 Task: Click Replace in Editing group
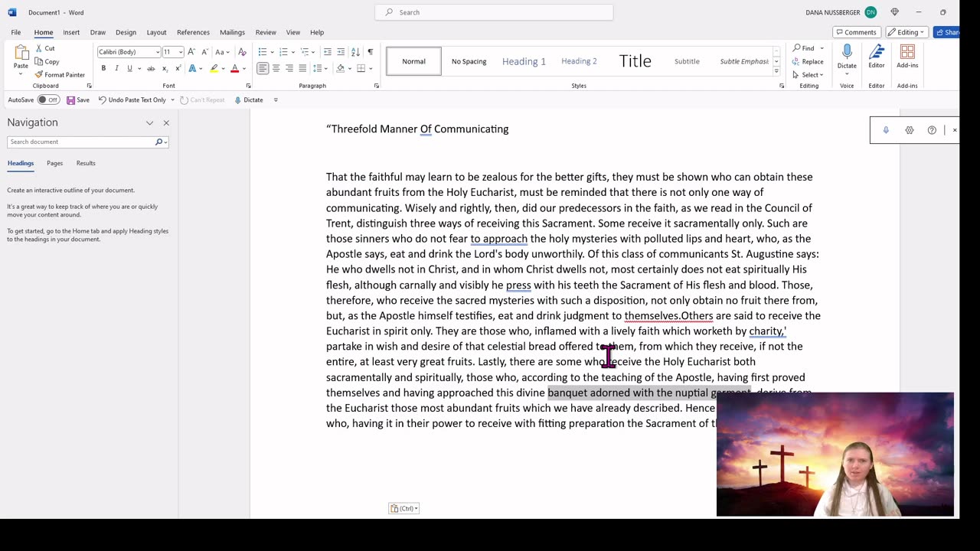808,61
